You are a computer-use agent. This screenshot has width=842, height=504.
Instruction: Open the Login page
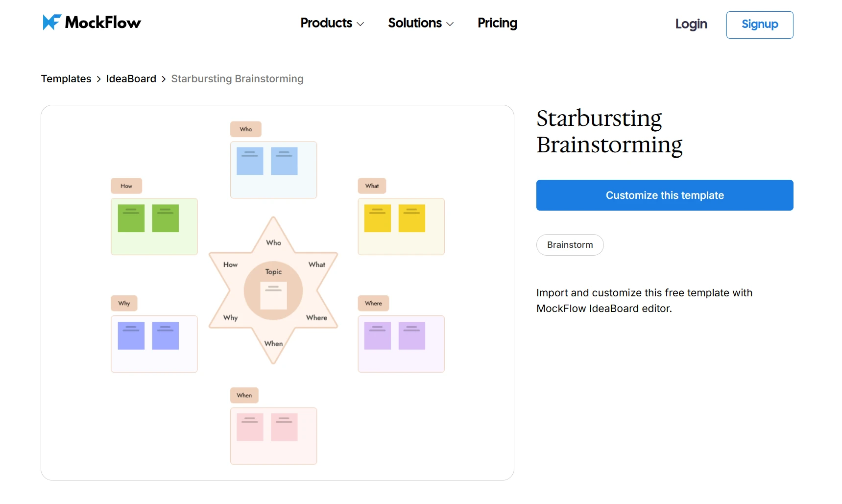coord(691,24)
